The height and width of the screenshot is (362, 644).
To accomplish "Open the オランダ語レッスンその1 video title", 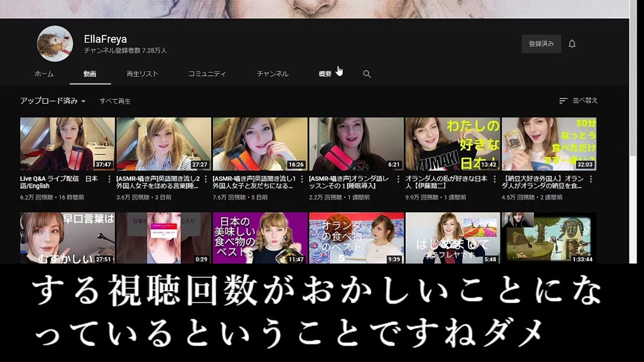I will 349,182.
